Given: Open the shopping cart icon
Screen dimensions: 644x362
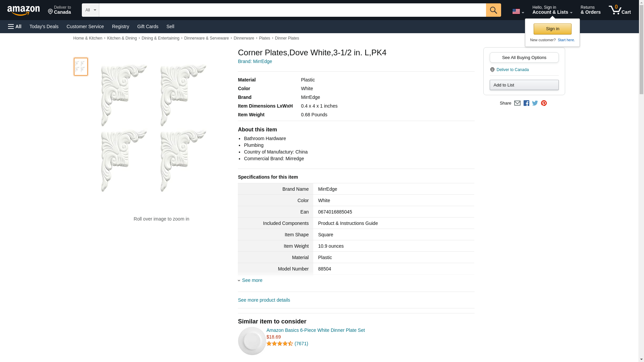Looking at the screenshot, I should point(620,10).
